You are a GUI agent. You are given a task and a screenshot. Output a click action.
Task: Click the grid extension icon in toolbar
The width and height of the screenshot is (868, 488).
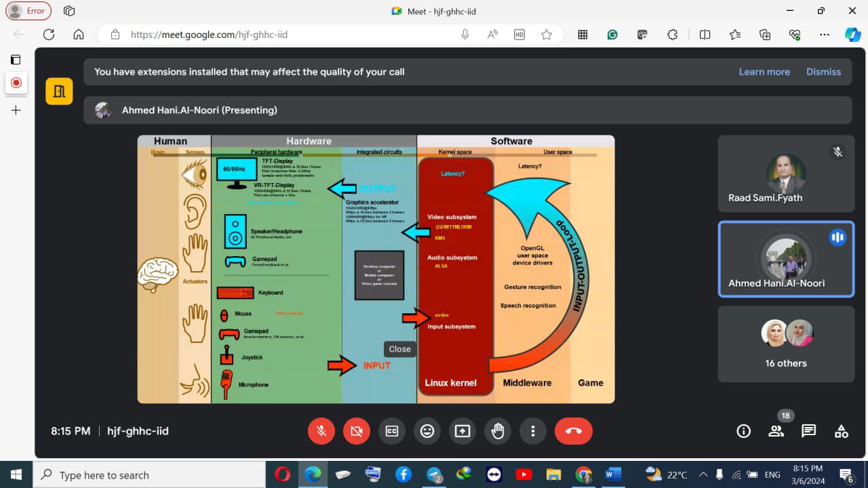pyautogui.click(x=583, y=35)
